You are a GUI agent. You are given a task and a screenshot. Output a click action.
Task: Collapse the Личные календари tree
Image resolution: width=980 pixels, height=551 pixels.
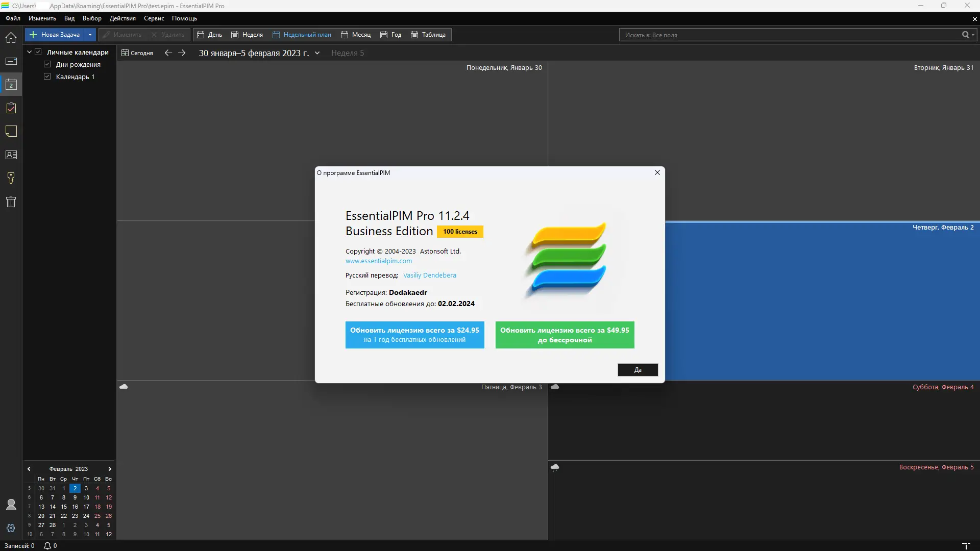[x=30, y=52]
